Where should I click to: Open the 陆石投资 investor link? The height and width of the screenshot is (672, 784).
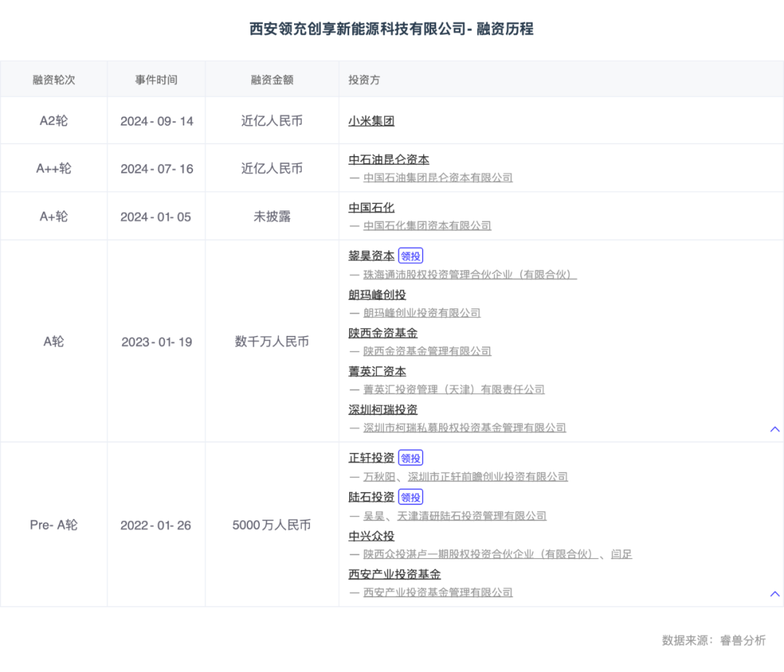[372, 497]
